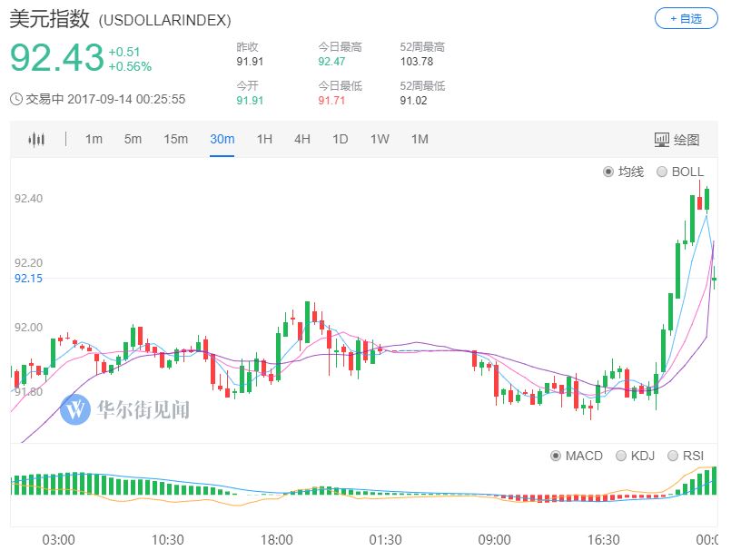Switch to the daily 1D chart
Viewport: 731px width, 560px height.
[x=341, y=139]
